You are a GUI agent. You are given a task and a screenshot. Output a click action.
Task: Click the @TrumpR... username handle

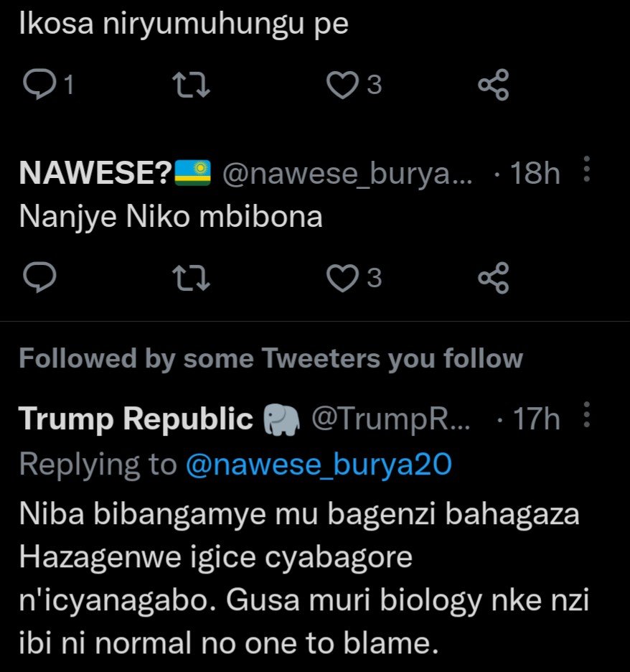pos(390,419)
